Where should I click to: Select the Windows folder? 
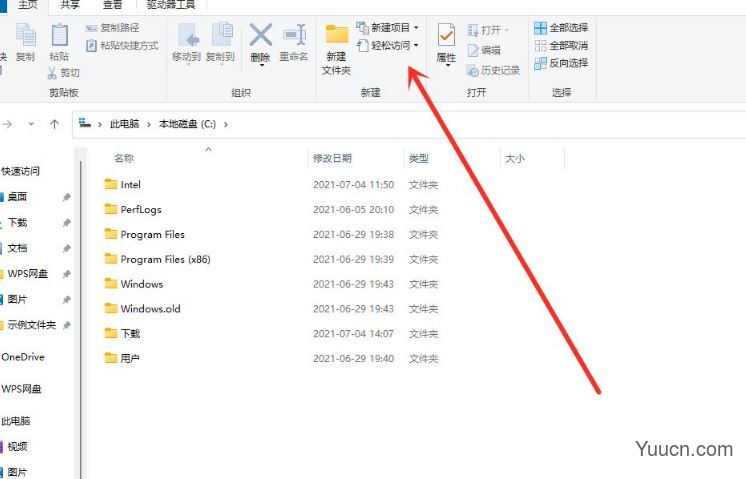click(141, 284)
